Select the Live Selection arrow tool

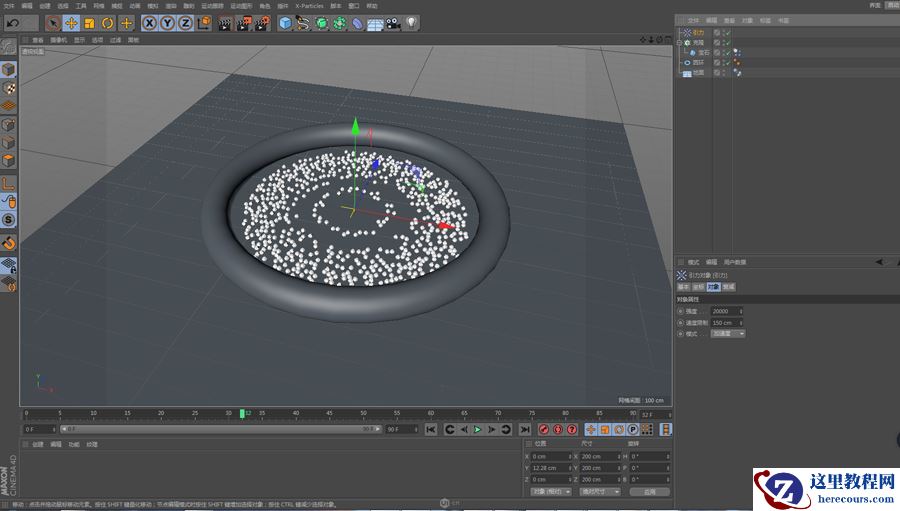coord(53,23)
